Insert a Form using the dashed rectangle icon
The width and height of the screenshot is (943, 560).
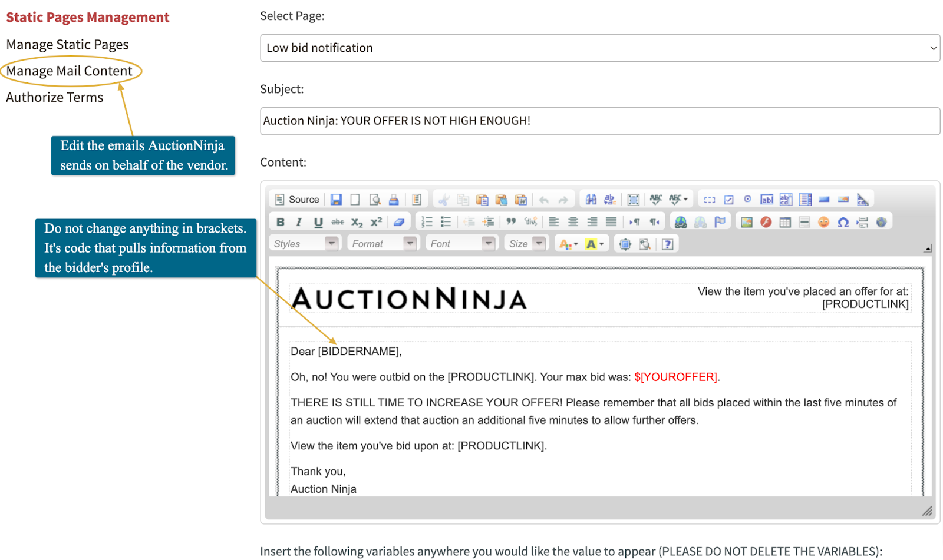[x=710, y=200]
